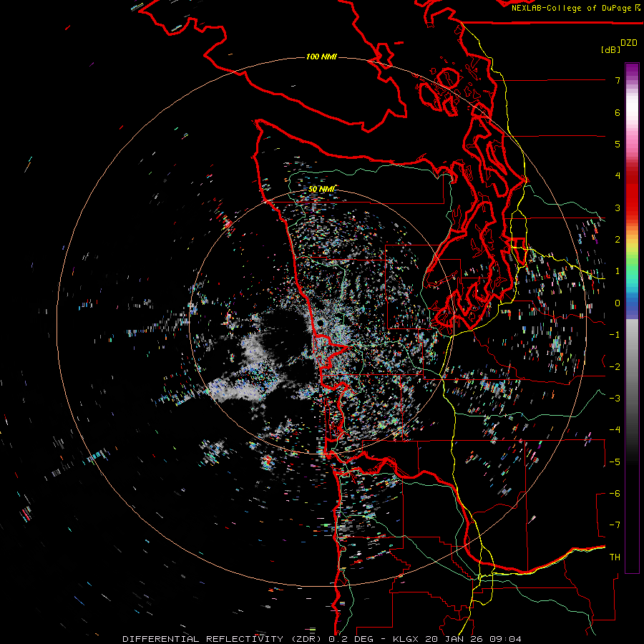Click the DIFFERENTIAL REFLECTIVITY (ZDR) title text
The image size is (644, 644).
[223, 639]
